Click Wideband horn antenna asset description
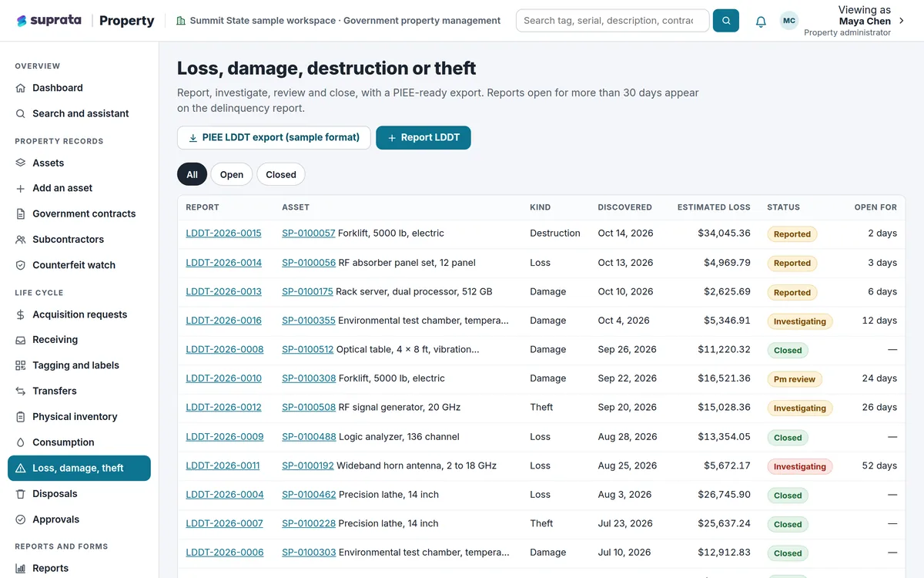This screenshot has width=924, height=578. pos(417,465)
